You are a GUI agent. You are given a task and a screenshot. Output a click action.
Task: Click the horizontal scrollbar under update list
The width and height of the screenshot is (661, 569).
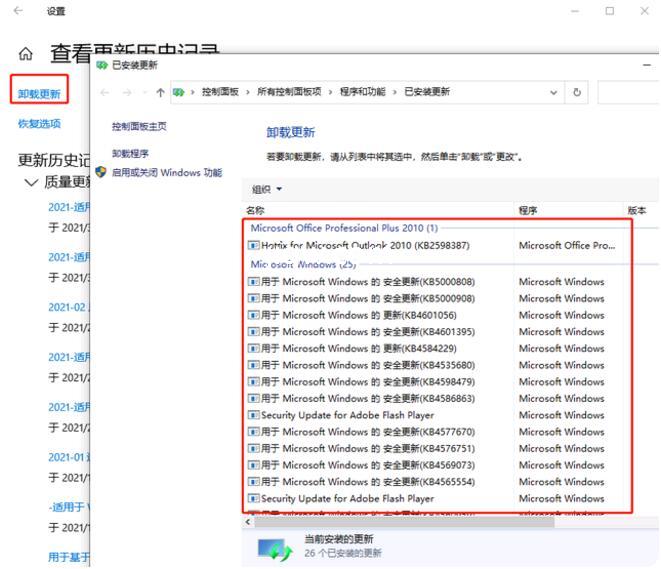click(x=400, y=521)
